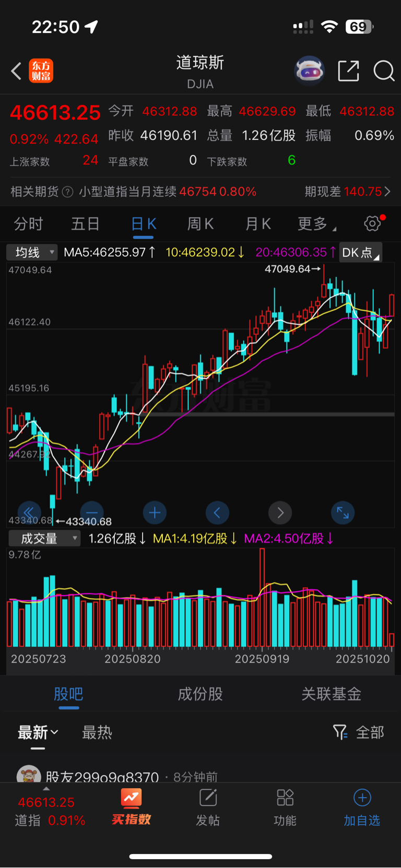The image size is (401, 868).
Task: Zoom out chart with minus button
Action: [x=92, y=513]
